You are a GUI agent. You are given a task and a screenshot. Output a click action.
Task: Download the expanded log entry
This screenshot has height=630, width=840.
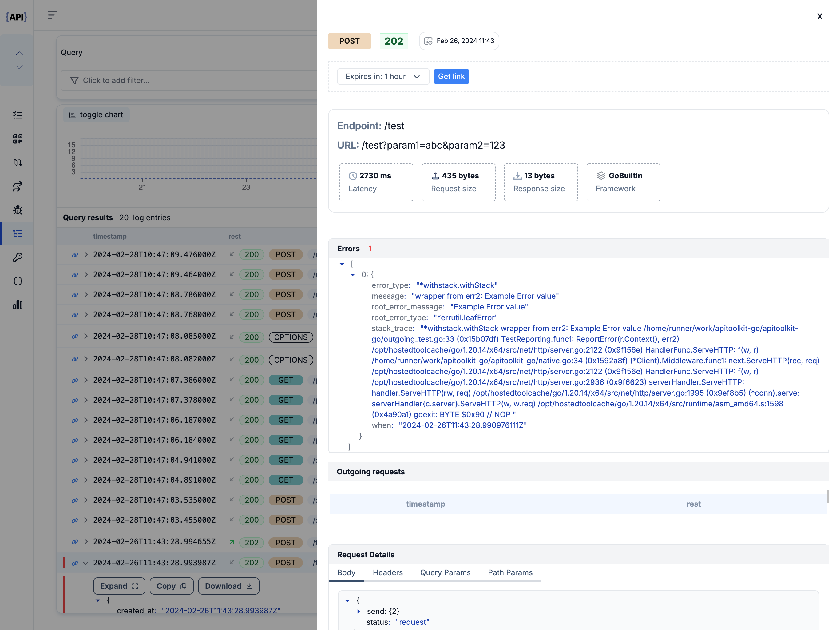[228, 586]
